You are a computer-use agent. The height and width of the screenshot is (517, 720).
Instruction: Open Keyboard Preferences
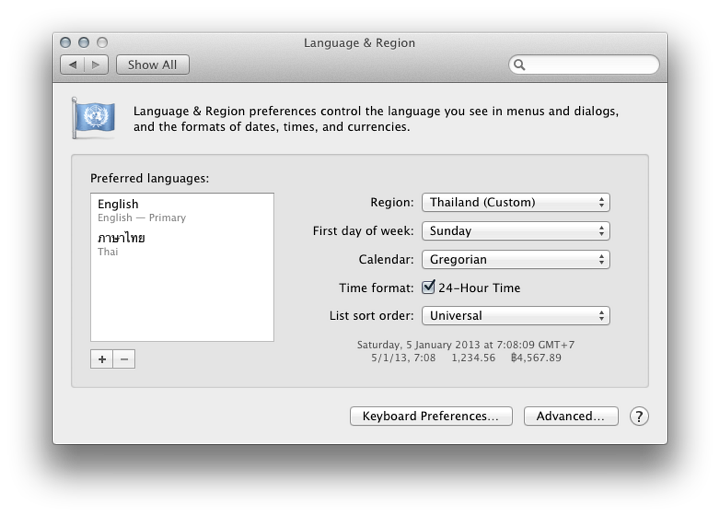click(x=431, y=416)
